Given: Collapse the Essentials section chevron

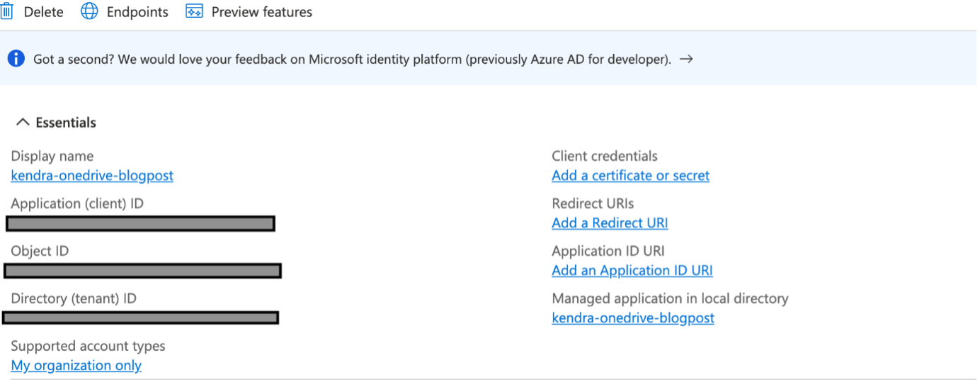Looking at the screenshot, I should 23,123.
